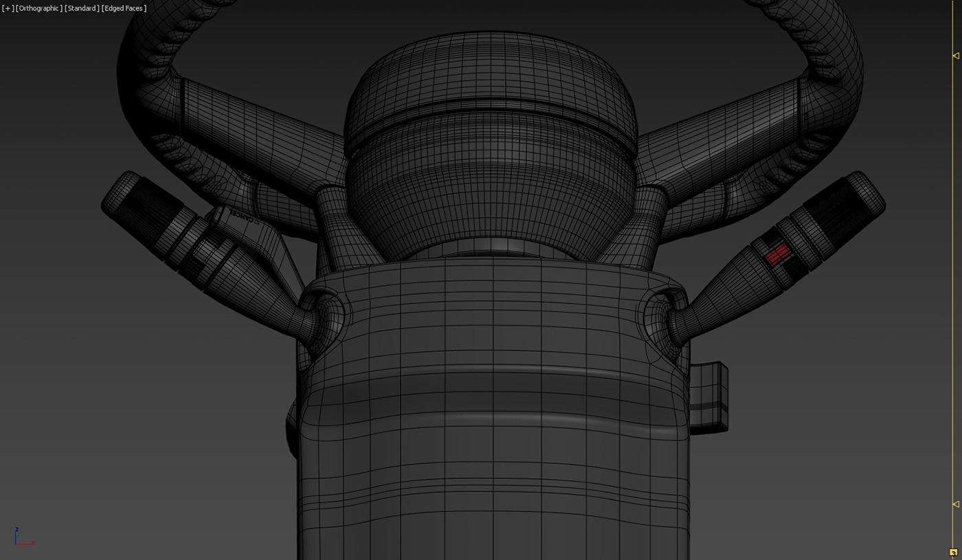Click the top rollout scroll arrow on right edge
The width and height of the screenshot is (962, 560).
pos(955,55)
